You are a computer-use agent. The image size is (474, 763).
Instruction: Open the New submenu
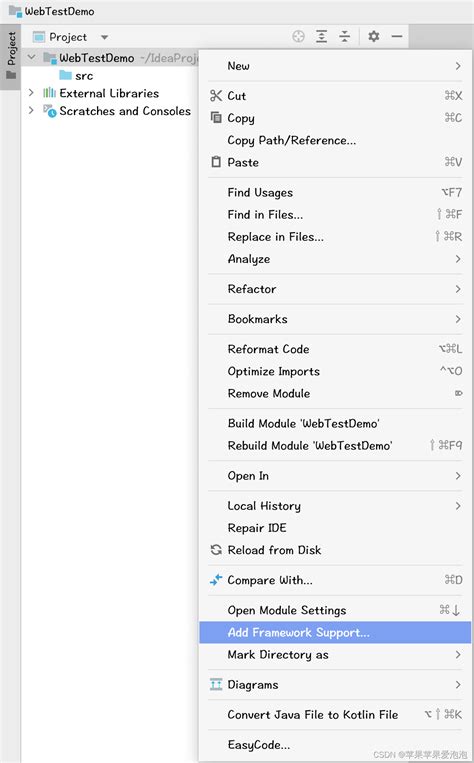(x=335, y=66)
